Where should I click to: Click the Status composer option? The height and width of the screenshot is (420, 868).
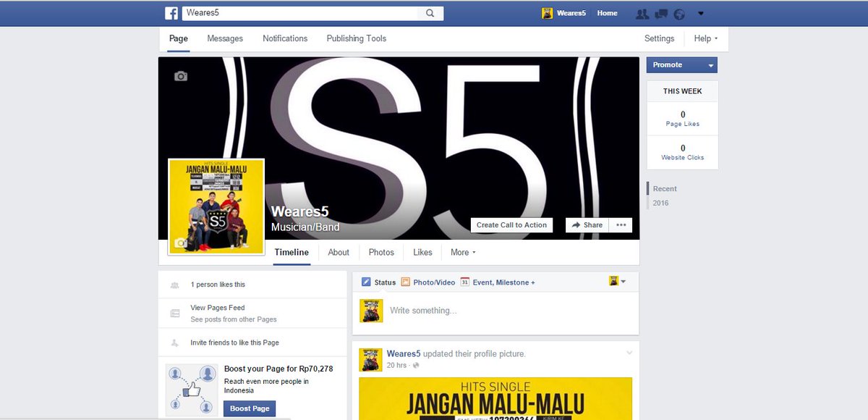385,282
